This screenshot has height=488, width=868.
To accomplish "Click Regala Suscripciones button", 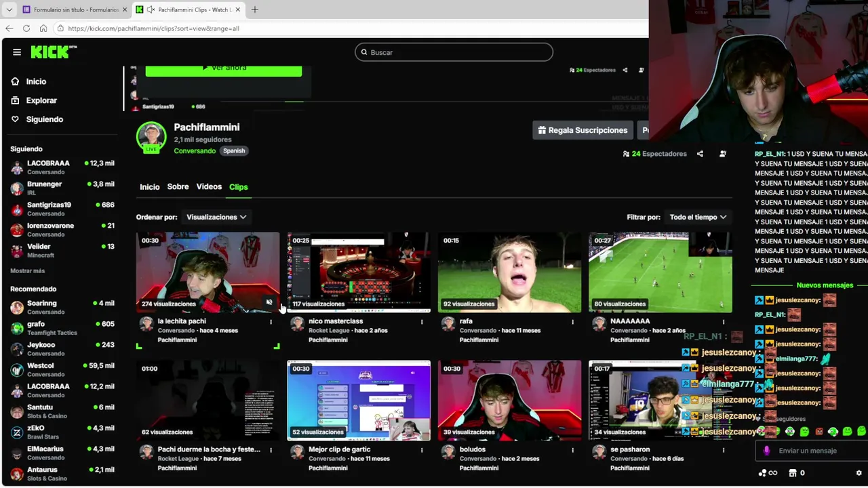I will click(583, 130).
